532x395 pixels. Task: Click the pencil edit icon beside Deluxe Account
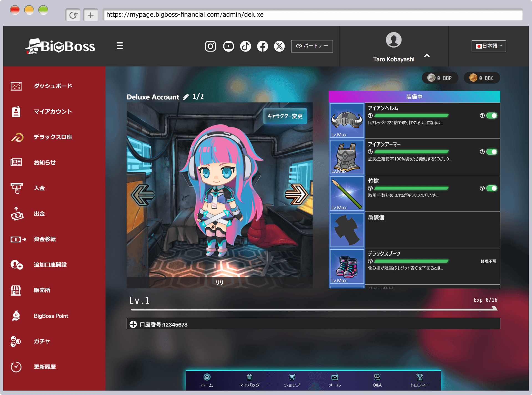tap(186, 97)
